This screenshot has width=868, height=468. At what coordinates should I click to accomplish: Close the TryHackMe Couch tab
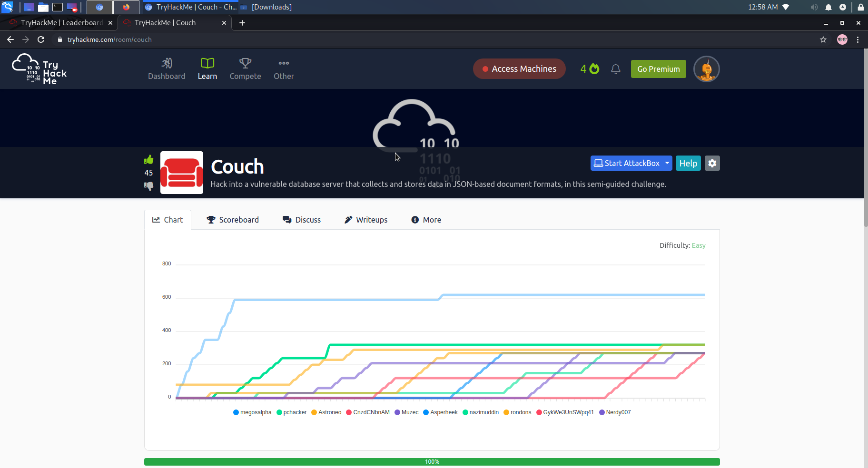pyautogui.click(x=224, y=23)
